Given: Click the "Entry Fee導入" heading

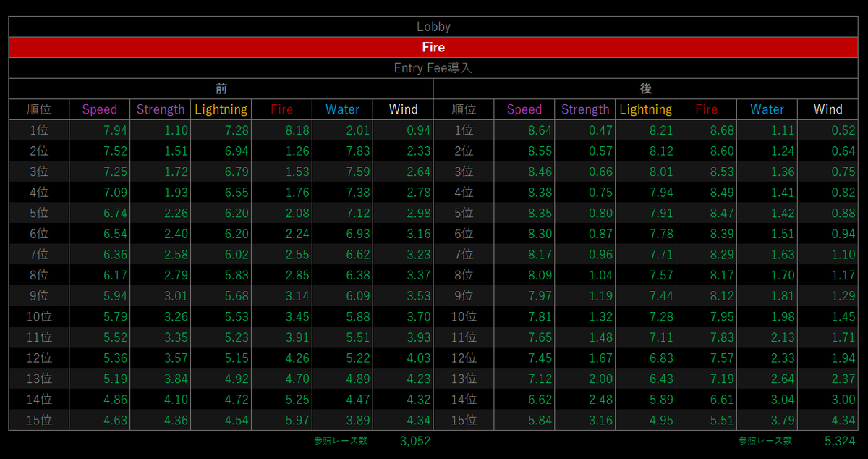Looking at the screenshot, I should click(x=433, y=68).
